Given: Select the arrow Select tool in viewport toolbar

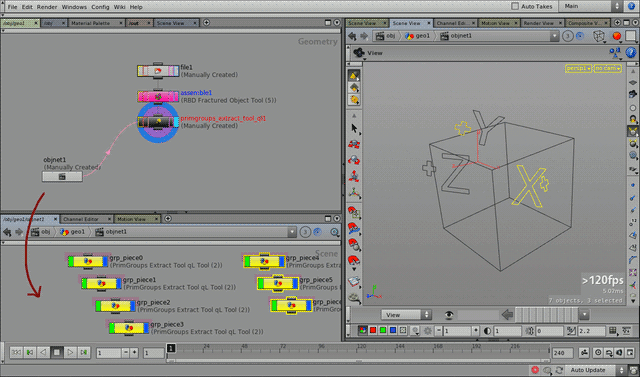Looking at the screenshot, I should 354,128.
